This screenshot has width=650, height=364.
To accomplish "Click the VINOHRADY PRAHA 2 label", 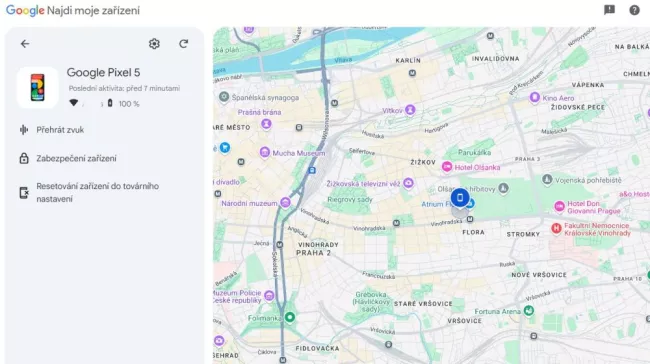I will coord(318,249).
